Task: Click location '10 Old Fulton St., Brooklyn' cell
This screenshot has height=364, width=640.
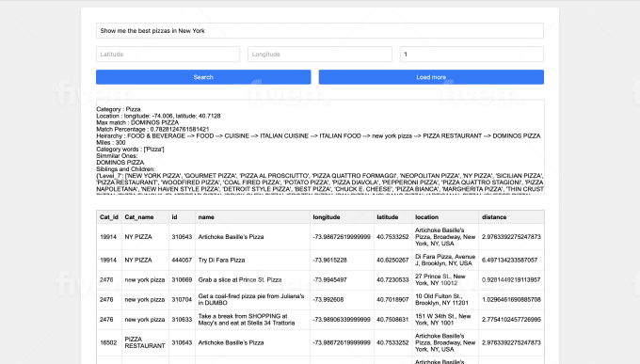Action: 445,299
